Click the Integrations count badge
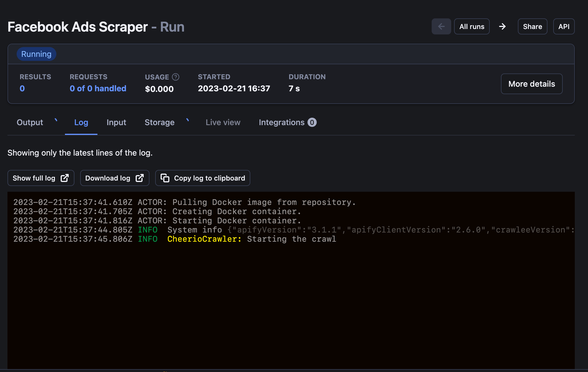Screen dimensions: 588x372 coord(312,122)
